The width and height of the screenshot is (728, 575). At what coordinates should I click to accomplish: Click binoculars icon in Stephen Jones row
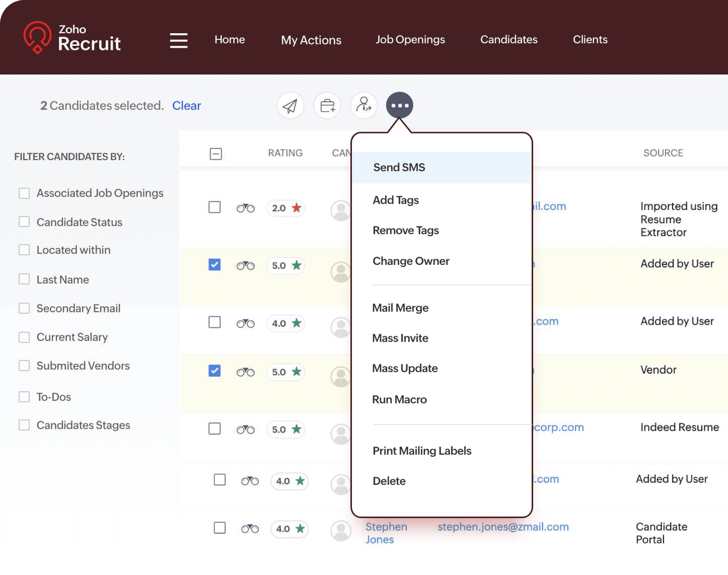pyautogui.click(x=250, y=529)
